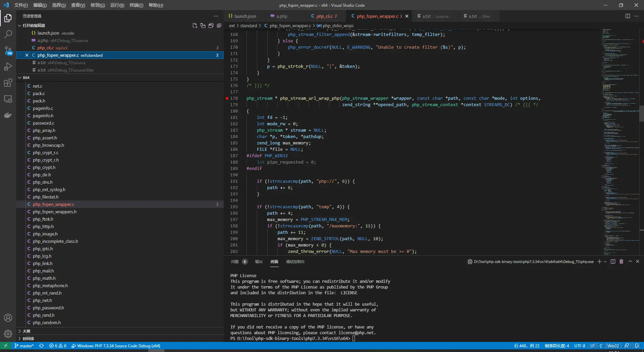
Task: Click the split editor right icon
Action: [x=628, y=16]
